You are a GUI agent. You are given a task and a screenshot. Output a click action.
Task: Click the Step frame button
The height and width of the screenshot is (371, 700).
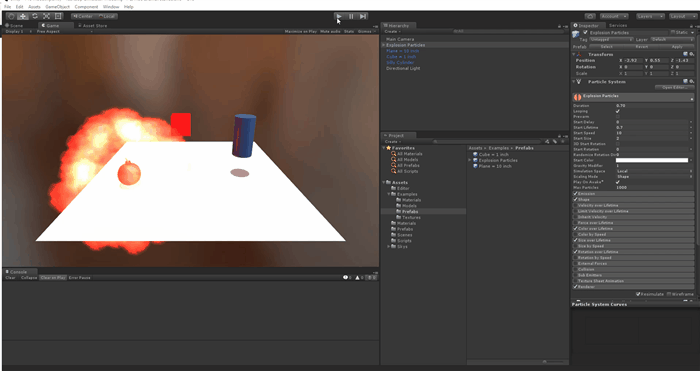click(363, 17)
